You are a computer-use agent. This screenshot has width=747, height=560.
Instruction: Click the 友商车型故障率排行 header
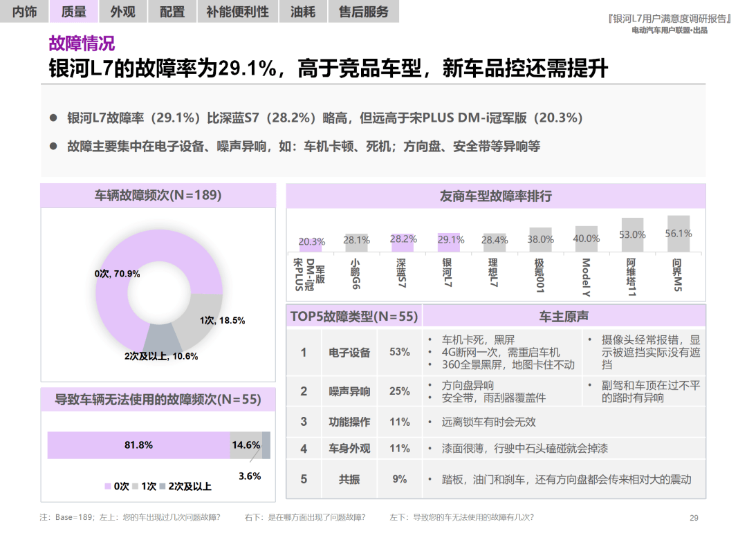pyautogui.click(x=496, y=196)
